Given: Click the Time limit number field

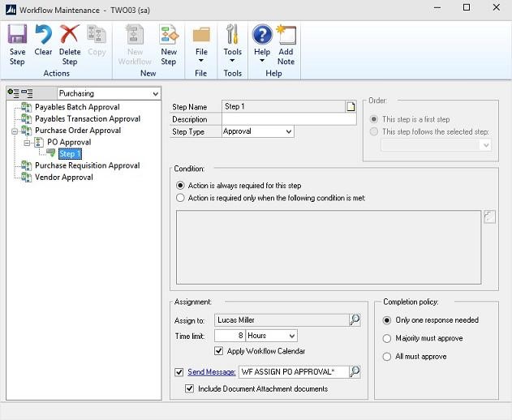Looking at the screenshot, I should [x=230, y=336].
